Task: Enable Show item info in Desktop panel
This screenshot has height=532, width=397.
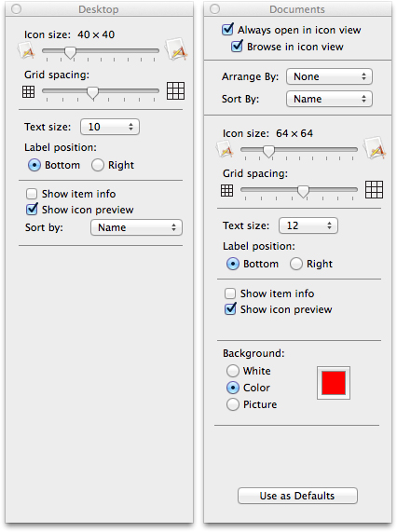Action: pos(32,194)
